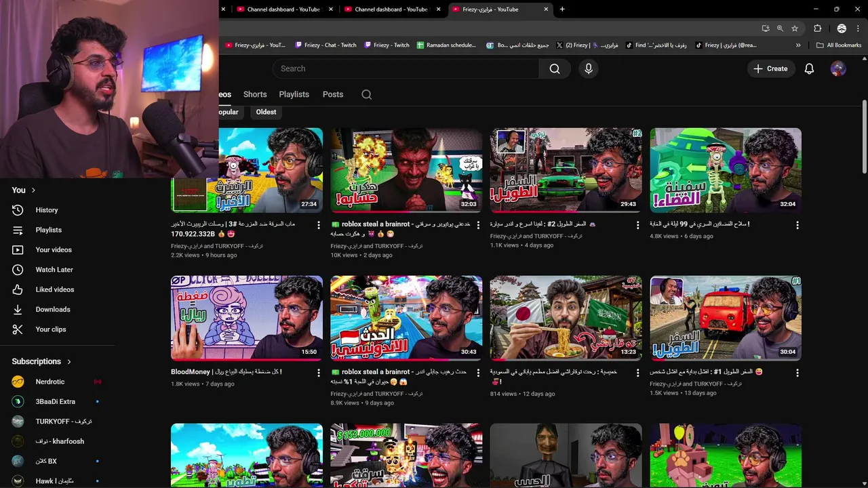Screen dimensions: 868x488
Task: Open Friiezy - Chat - Twitch bookmark
Action: click(x=325, y=45)
